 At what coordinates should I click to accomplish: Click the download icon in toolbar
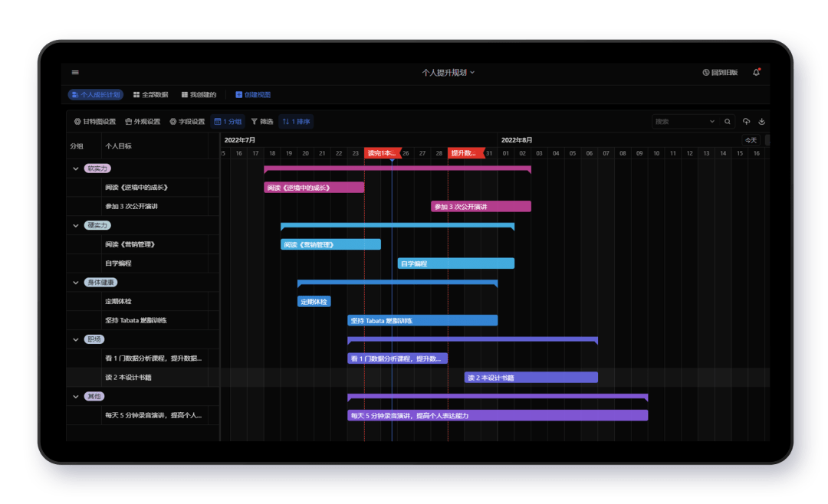point(761,121)
